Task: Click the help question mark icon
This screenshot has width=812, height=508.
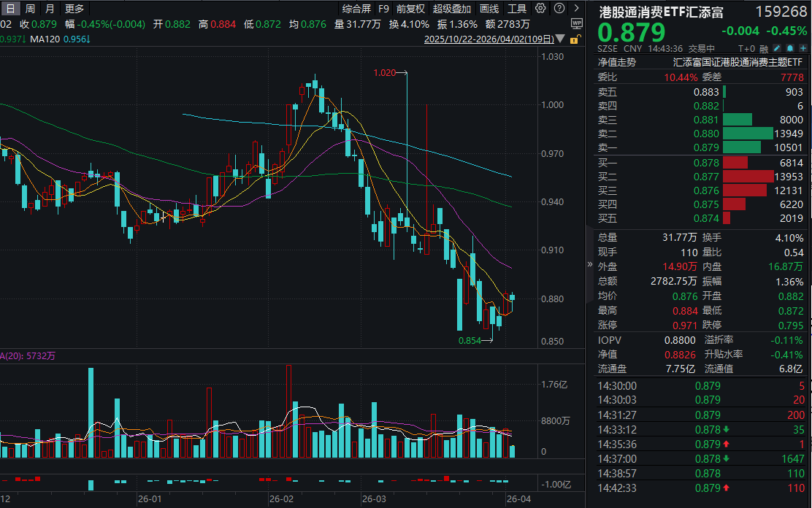Action: 557,9
